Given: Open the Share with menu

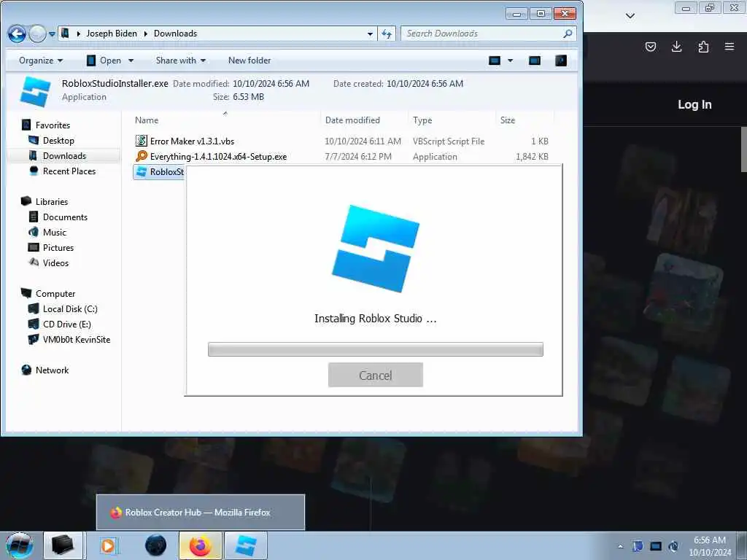Looking at the screenshot, I should coord(181,61).
